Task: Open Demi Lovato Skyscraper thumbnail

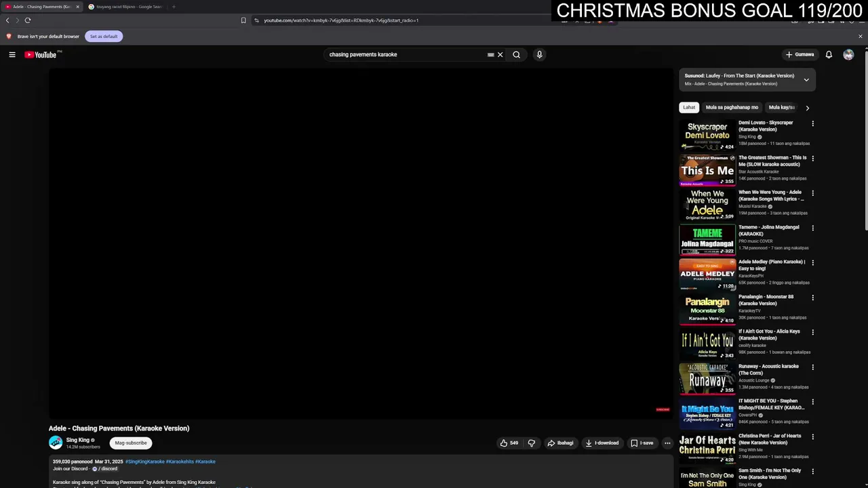Action: [x=707, y=136]
